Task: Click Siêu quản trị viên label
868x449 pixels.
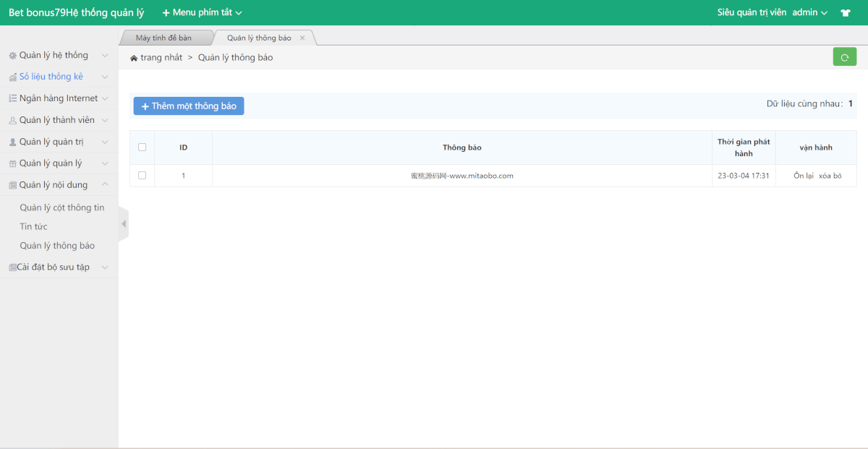Action: pyautogui.click(x=752, y=12)
